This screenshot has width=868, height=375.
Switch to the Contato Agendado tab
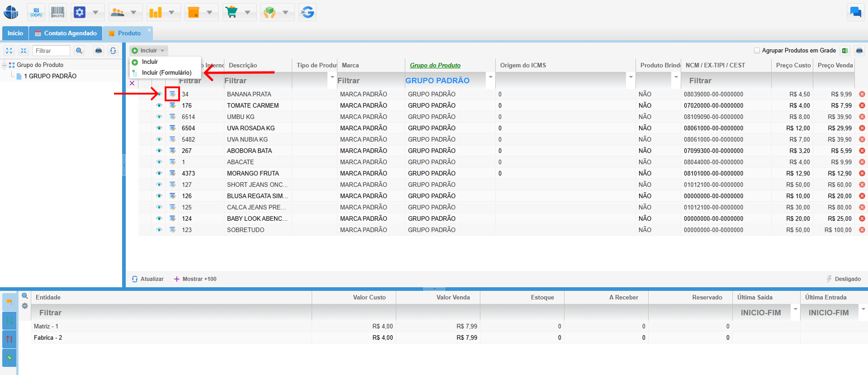(66, 33)
